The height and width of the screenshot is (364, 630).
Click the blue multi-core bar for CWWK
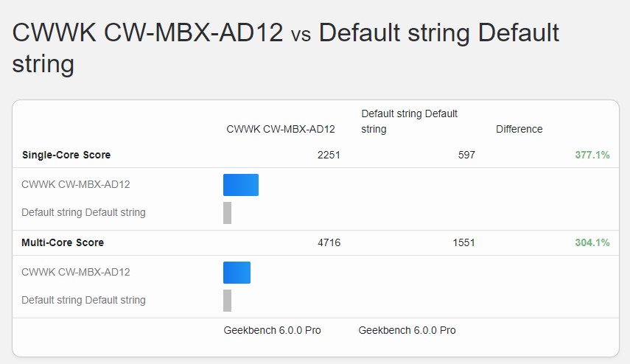237,273
